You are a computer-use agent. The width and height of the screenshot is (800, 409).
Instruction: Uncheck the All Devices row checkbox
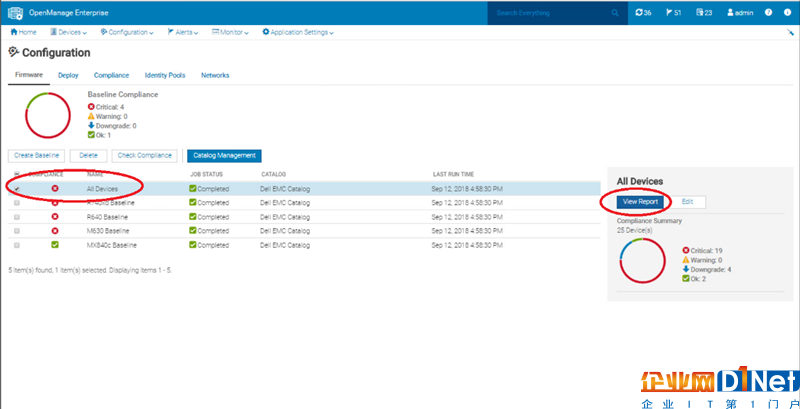(x=17, y=189)
